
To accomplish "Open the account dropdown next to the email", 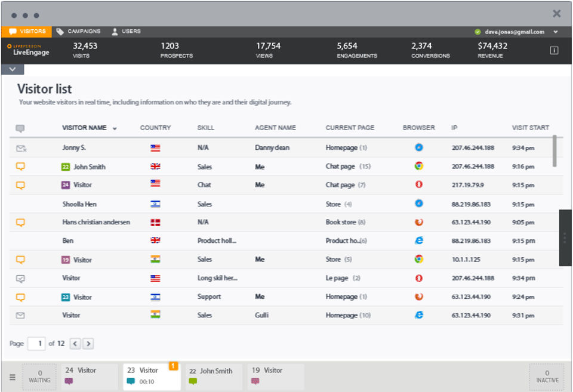I will click(x=556, y=32).
